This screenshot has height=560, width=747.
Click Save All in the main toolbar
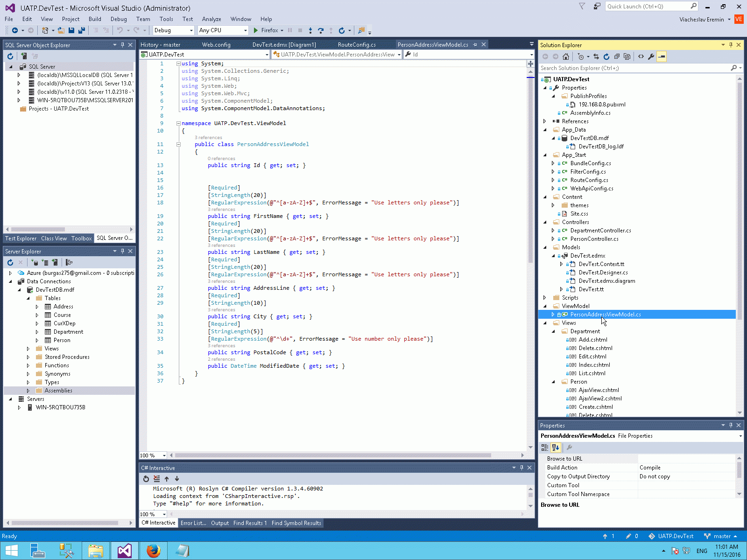[81, 30]
